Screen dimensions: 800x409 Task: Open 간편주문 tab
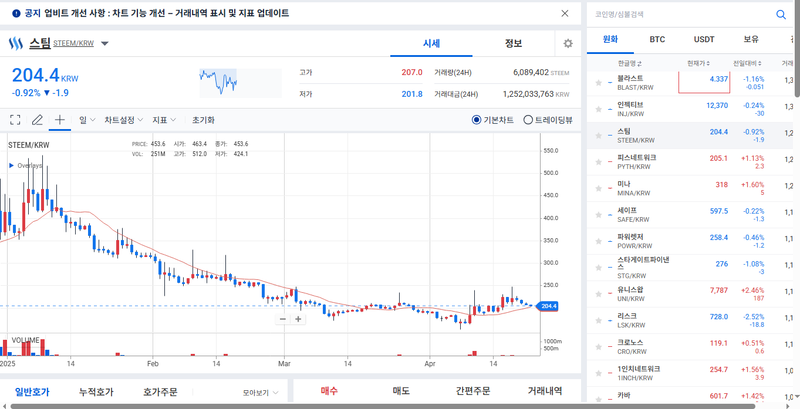point(473,391)
